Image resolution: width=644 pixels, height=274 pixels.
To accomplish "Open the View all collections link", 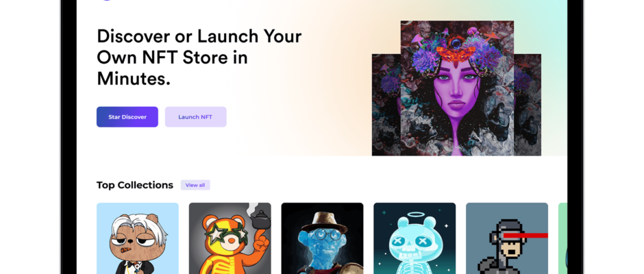I will pyautogui.click(x=195, y=185).
